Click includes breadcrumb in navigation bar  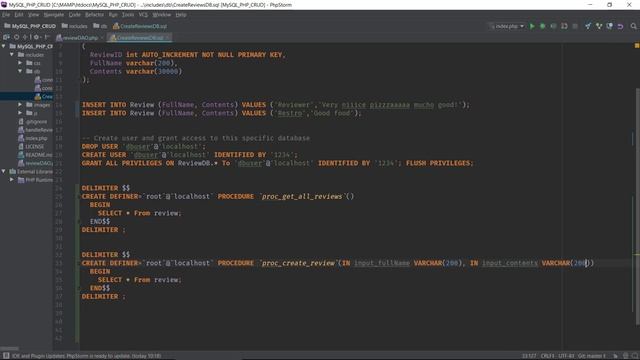[74, 26]
